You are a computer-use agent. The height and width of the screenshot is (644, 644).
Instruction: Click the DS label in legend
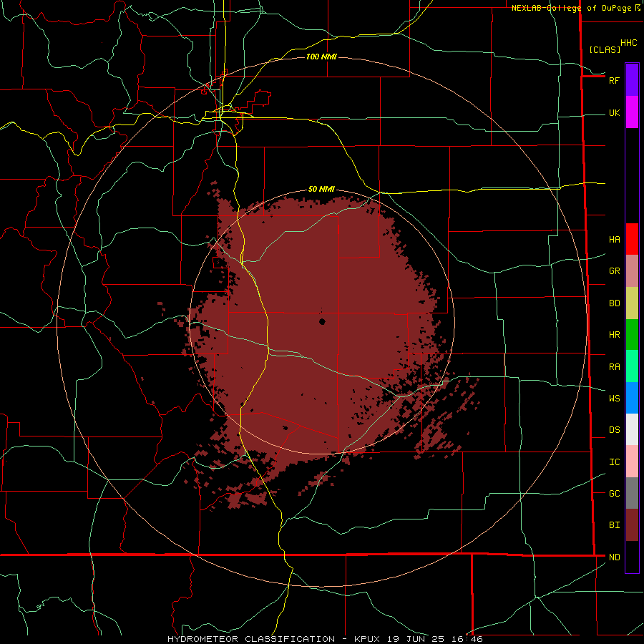coord(614,430)
